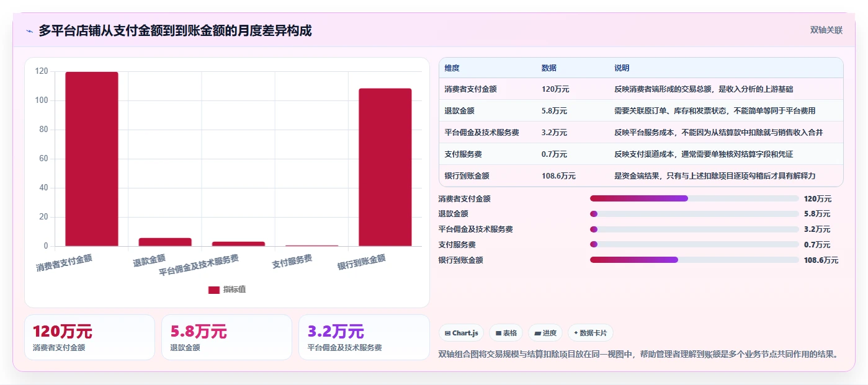Click the Chart.js tag

click(x=461, y=333)
